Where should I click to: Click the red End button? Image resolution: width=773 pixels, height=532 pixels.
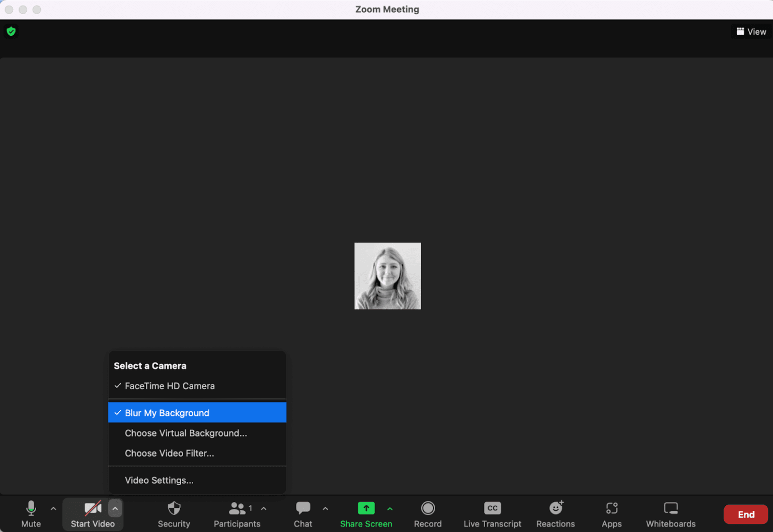click(x=745, y=514)
